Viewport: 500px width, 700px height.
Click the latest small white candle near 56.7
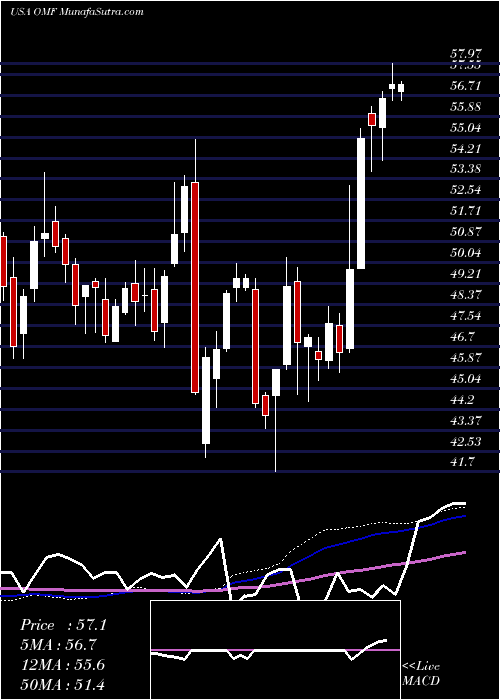pos(401,87)
